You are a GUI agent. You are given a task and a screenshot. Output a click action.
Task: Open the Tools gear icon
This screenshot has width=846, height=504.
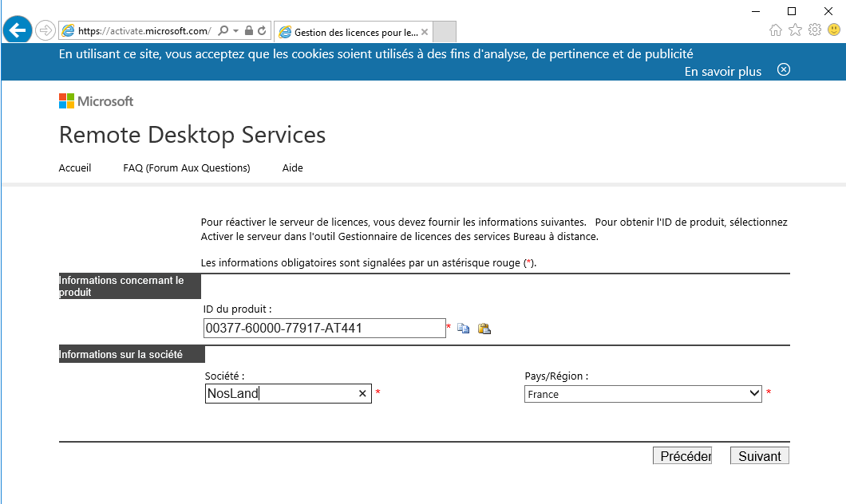coord(815,30)
